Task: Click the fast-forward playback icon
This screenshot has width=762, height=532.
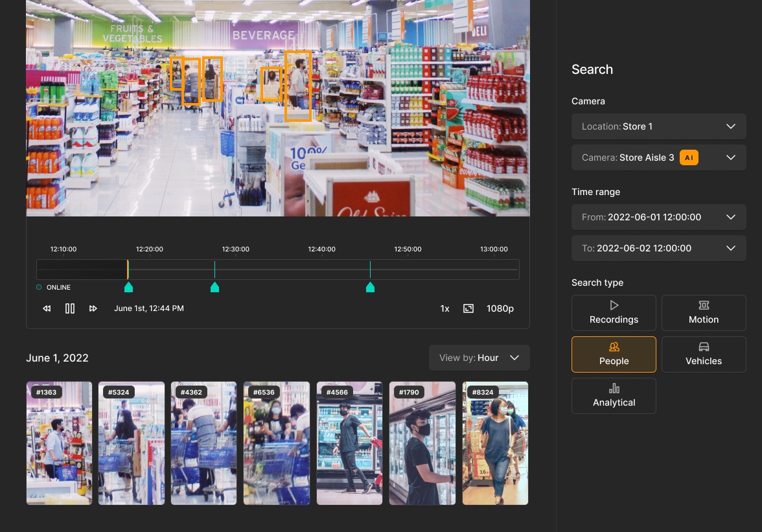Action: pyautogui.click(x=93, y=308)
